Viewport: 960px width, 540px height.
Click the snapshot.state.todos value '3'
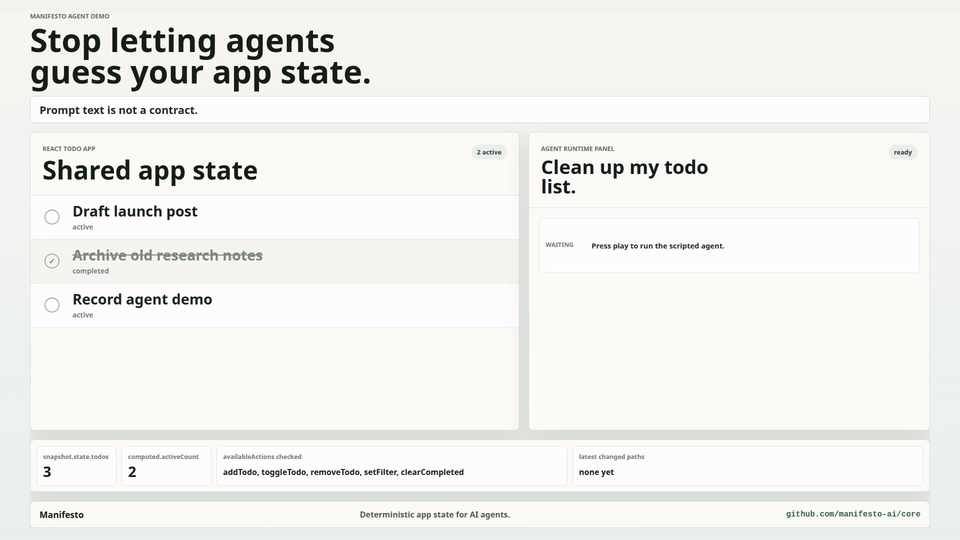47,472
